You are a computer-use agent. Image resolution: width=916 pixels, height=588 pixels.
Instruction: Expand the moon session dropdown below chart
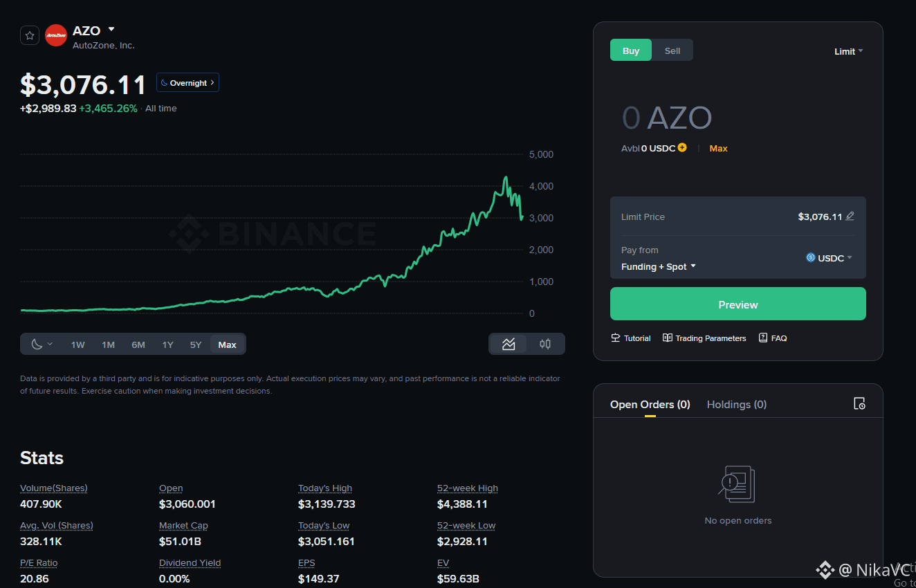[42, 344]
